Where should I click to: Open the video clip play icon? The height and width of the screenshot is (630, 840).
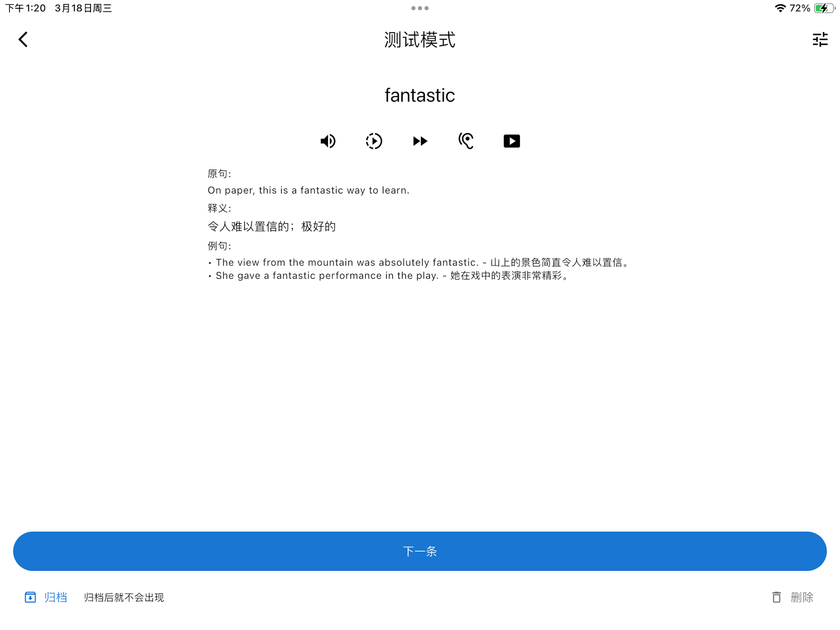pyautogui.click(x=512, y=141)
